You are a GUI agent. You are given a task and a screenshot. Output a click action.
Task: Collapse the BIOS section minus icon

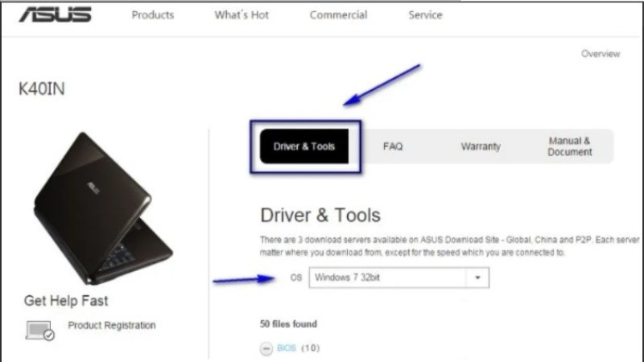(266, 348)
